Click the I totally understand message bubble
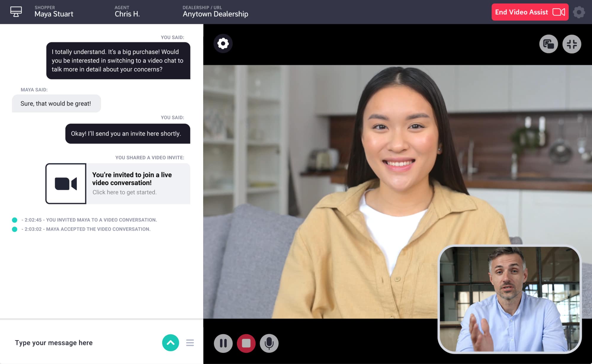Screen dimensions: 592x364 [x=118, y=61]
